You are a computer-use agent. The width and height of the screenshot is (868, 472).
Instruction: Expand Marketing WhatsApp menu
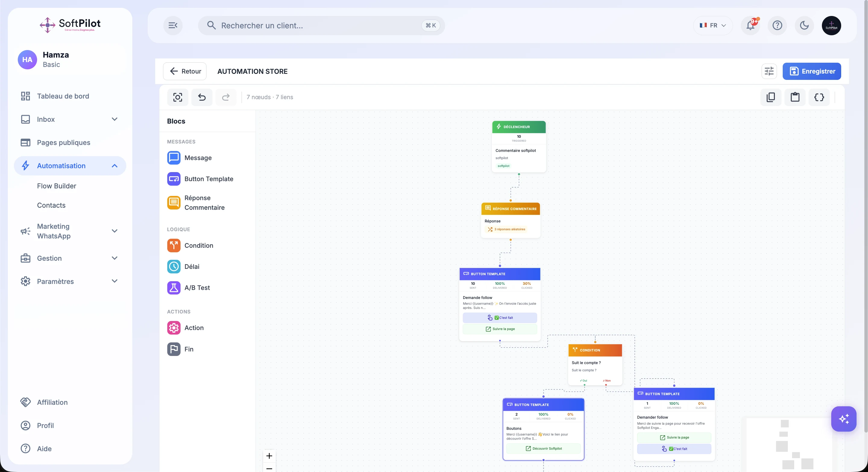(x=70, y=231)
